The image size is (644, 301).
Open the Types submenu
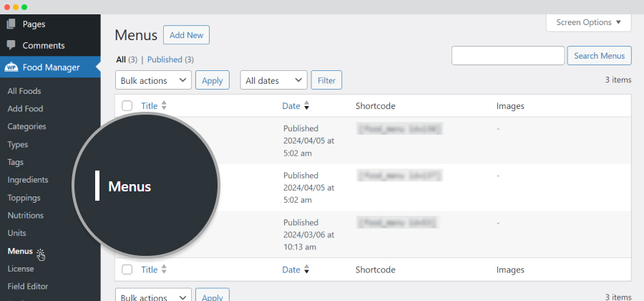tap(18, 144)
